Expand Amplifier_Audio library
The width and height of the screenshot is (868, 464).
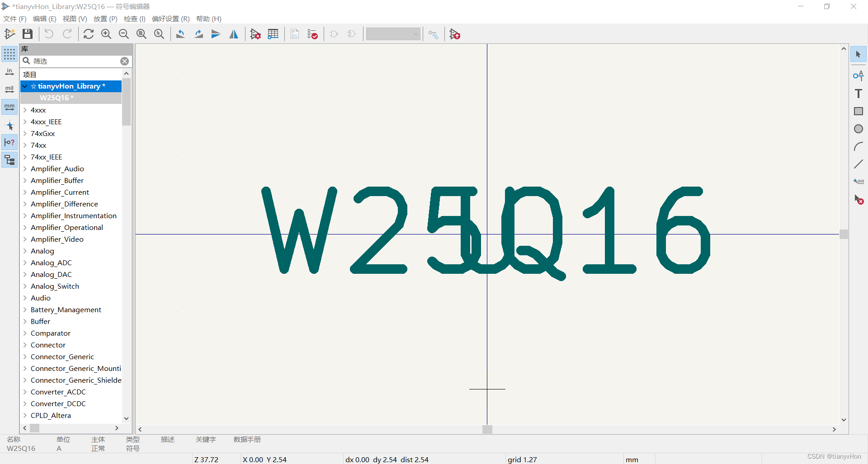[x=25, y=169]
